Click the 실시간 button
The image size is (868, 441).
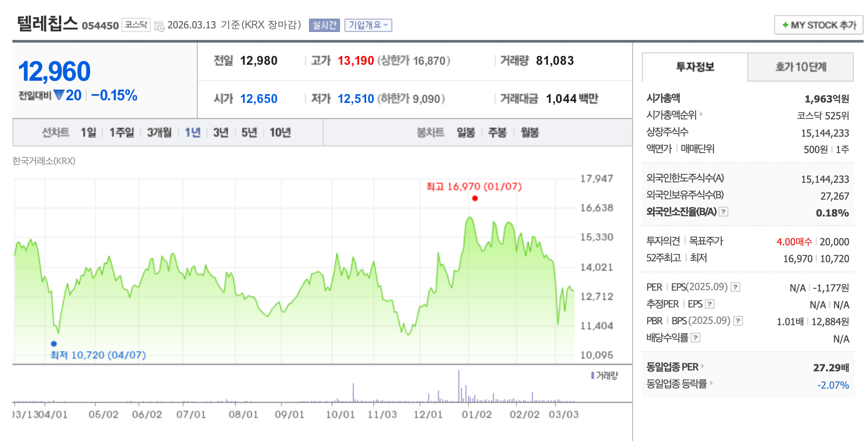point(325,25)
